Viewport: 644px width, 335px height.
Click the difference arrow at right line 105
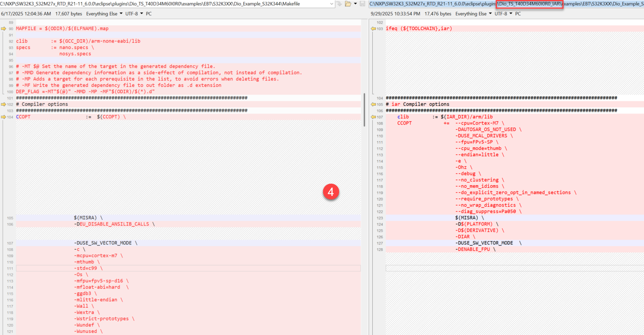(374, 105)
